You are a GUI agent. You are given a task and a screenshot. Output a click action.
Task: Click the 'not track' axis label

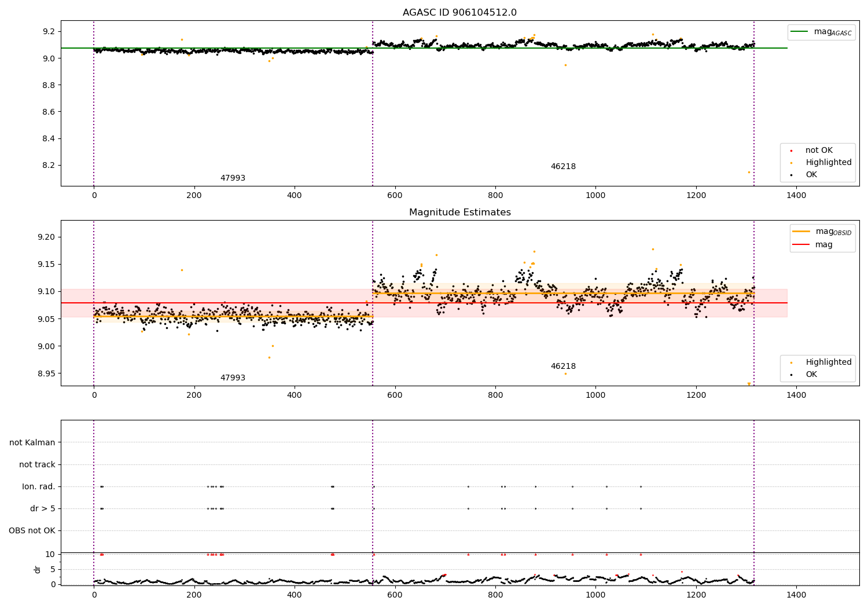pos(37,465)
